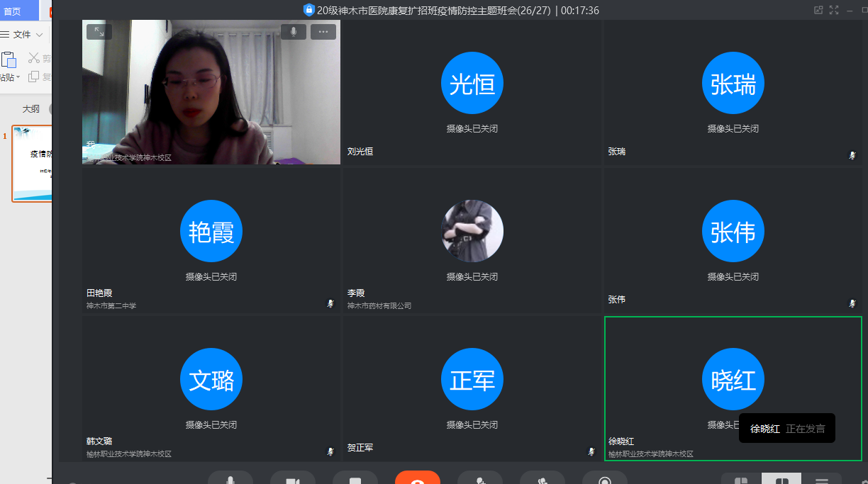Image resolution: width=868 pixels, height=484 pixels.
Task: Enter full-screen mode from title bar
Action: [x=834, y=10]
